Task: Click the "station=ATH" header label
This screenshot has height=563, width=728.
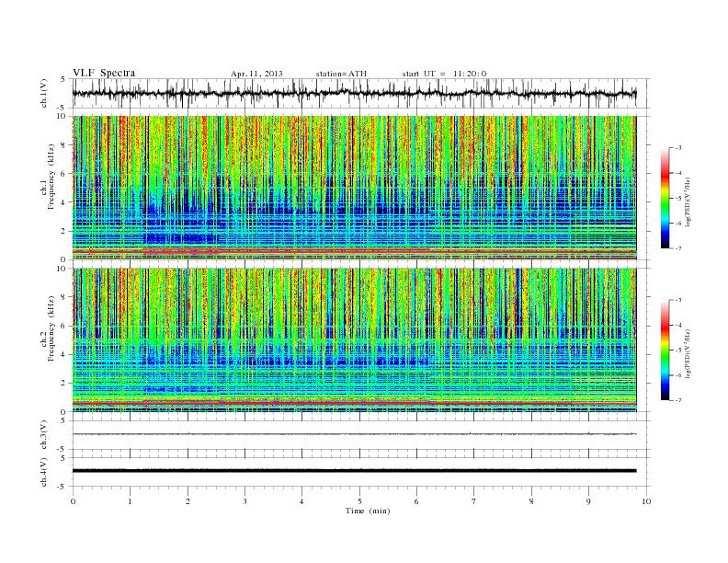Action: pyautogui.click(x=341, y=74)
